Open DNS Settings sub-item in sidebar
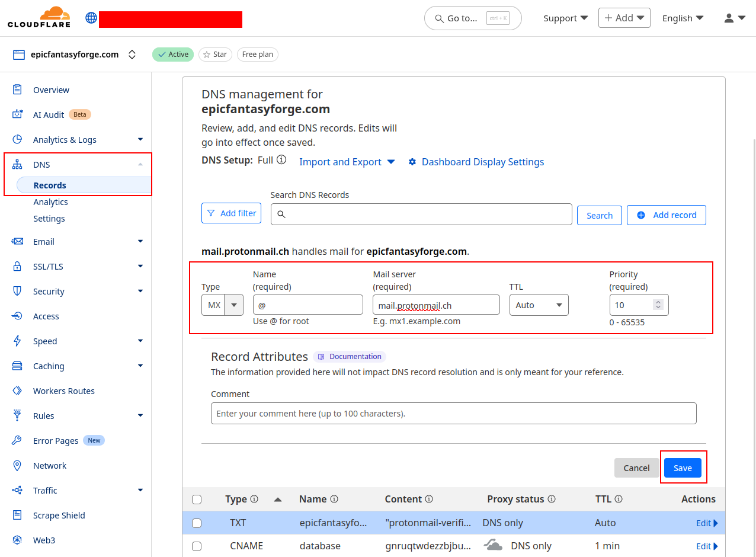This screenshot has height=557, width=756. pyautogui.click(x=49, y=219)
